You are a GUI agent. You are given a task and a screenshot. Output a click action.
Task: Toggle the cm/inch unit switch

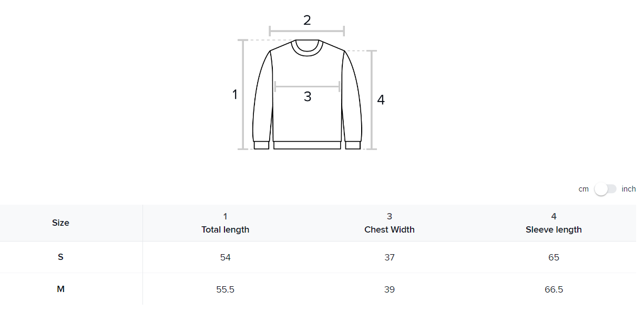pos(605,189)
